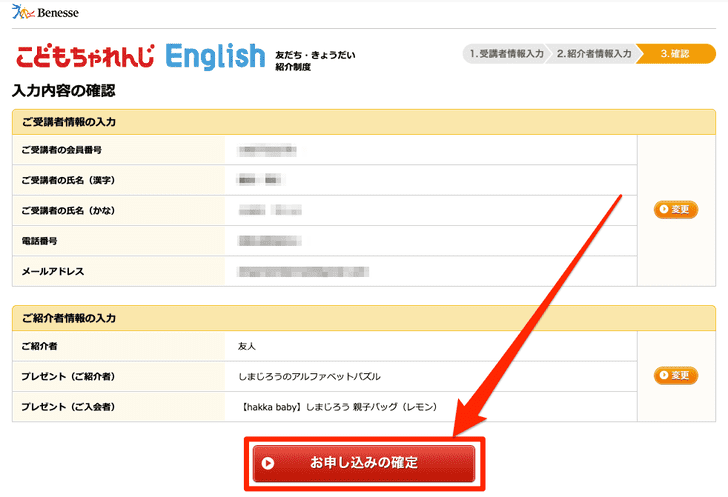Confirm with お申し込みの確定 button
The image size is (728, 497).
[x=364, y=463]
